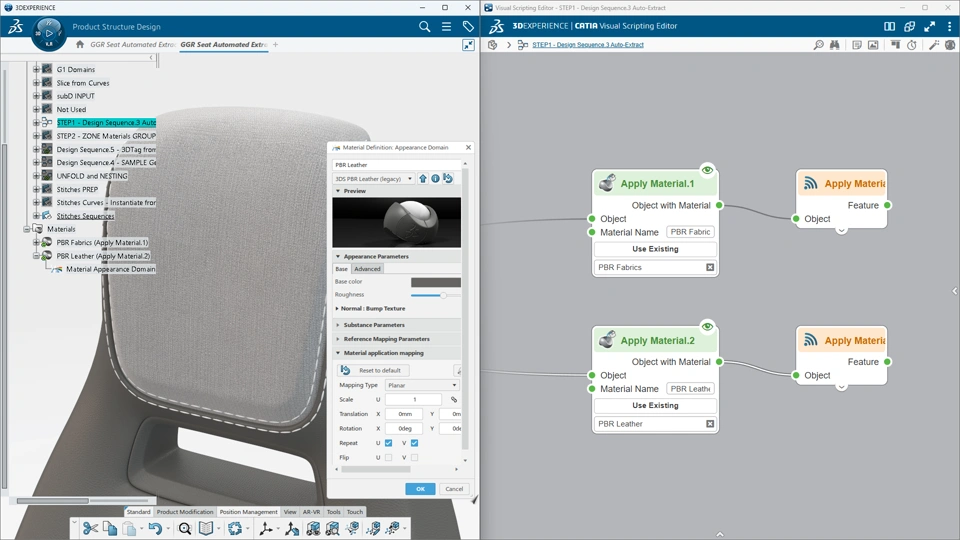
Task: Enable Flip V checkbox
Action: pyautogui.click(x=414, y=457)
